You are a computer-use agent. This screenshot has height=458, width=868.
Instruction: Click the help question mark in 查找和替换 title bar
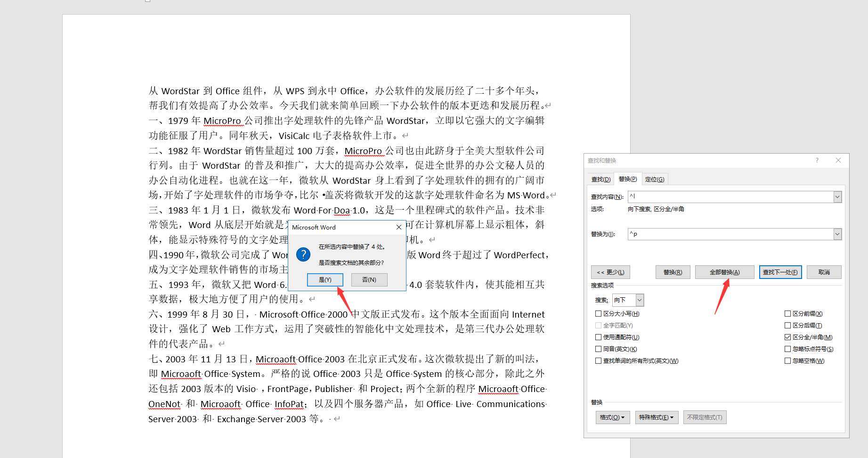point(817,160)
